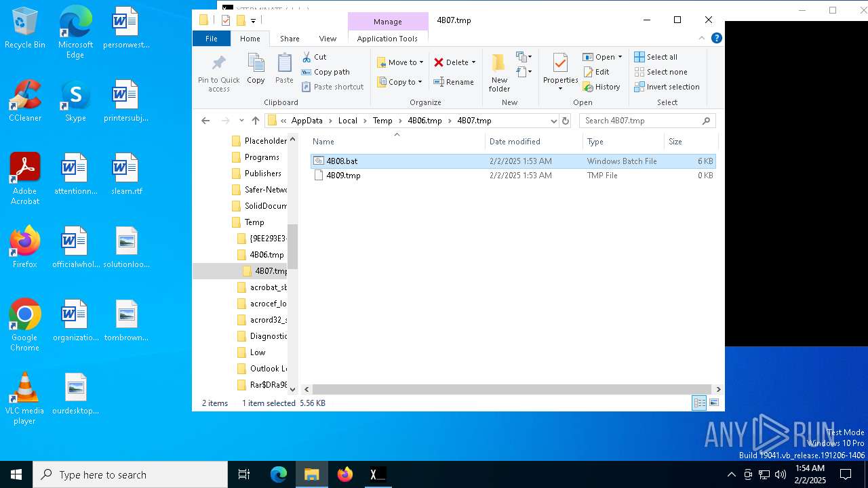Open the Application Tools tab

387,39
